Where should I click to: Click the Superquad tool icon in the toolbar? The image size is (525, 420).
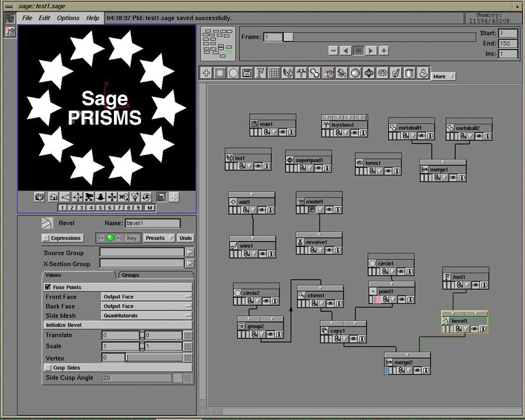click(x=369, y=73)
